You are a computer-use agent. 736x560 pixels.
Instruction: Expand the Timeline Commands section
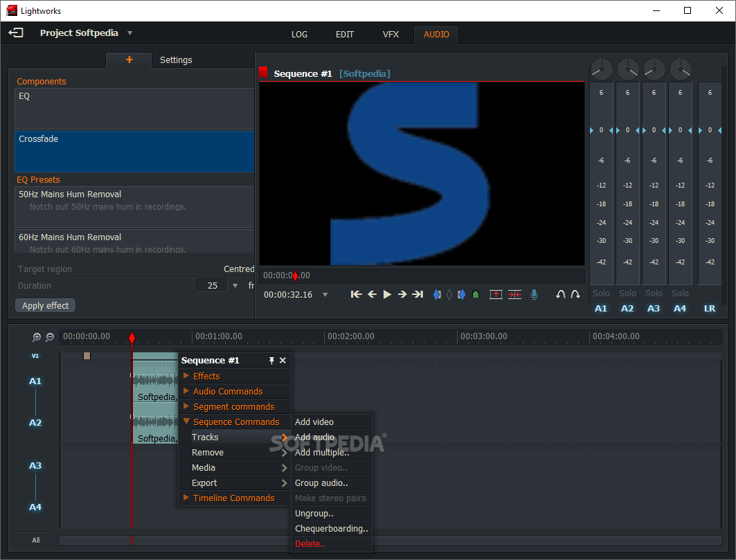pyautogui.click(x=235, y=498)
